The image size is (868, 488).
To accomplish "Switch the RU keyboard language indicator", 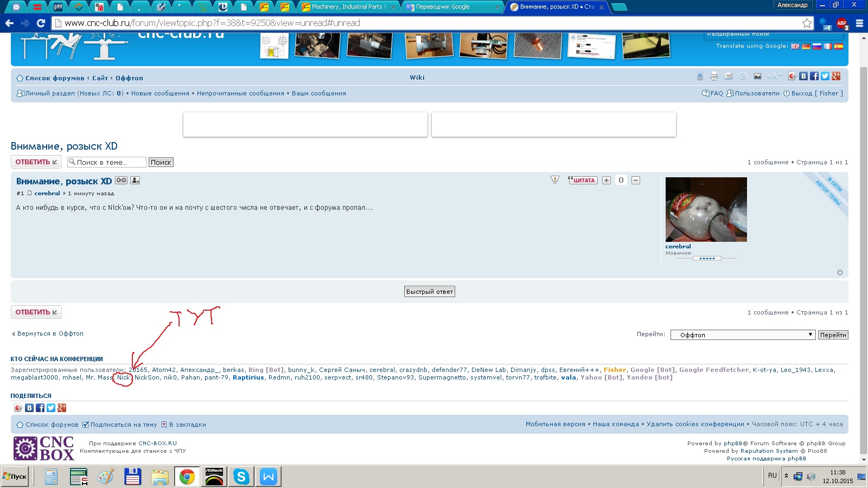I will click(773, 476).
